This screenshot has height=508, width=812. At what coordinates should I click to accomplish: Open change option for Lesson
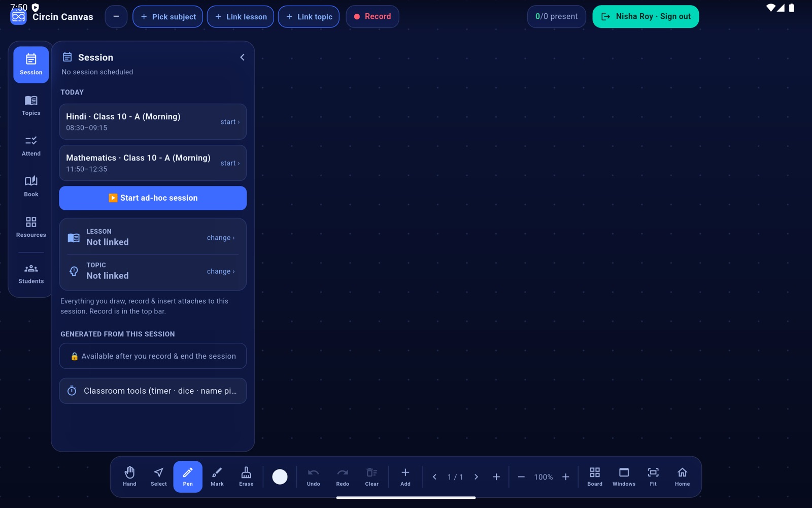(221, 238)
